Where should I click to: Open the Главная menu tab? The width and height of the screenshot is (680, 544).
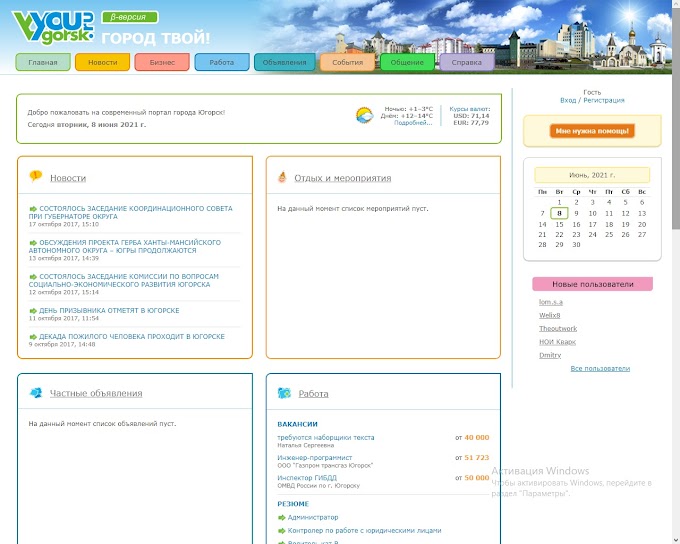tap(43, 62)
